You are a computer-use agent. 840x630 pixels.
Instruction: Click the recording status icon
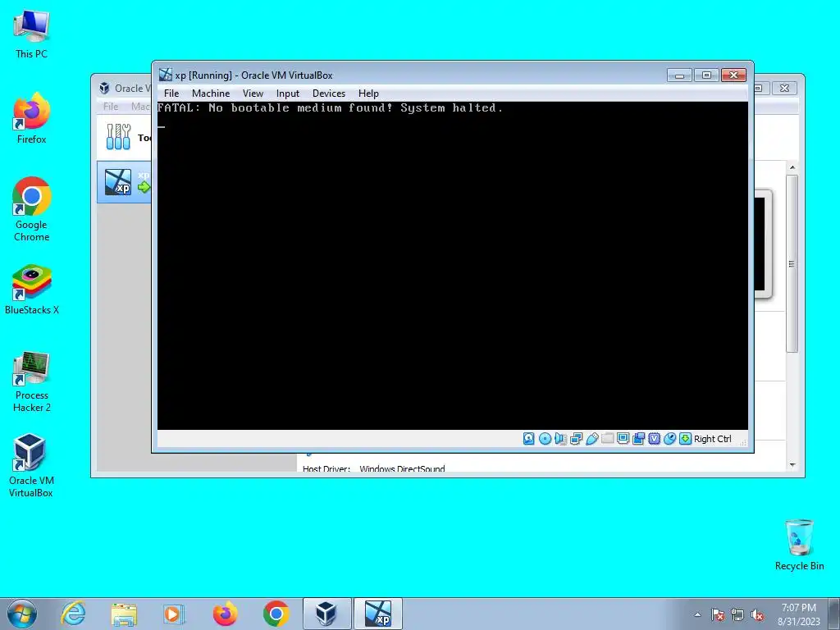(x=638, y=439)
